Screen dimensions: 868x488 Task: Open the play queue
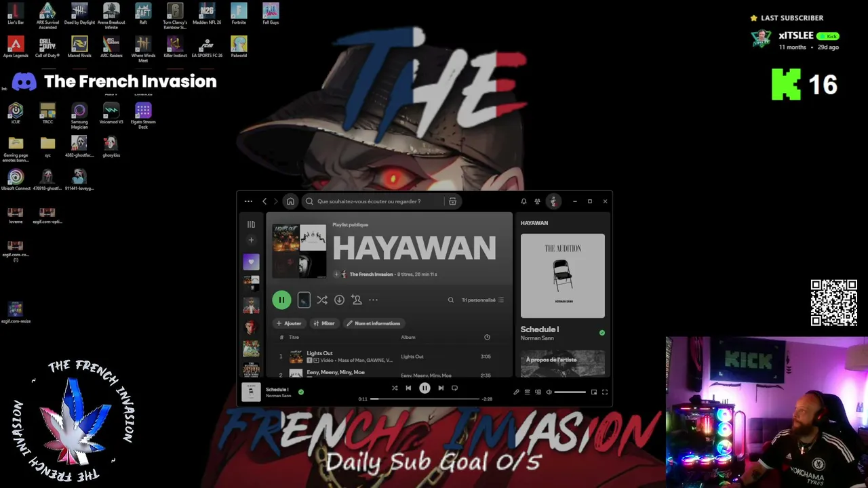(x=527, y=392)
